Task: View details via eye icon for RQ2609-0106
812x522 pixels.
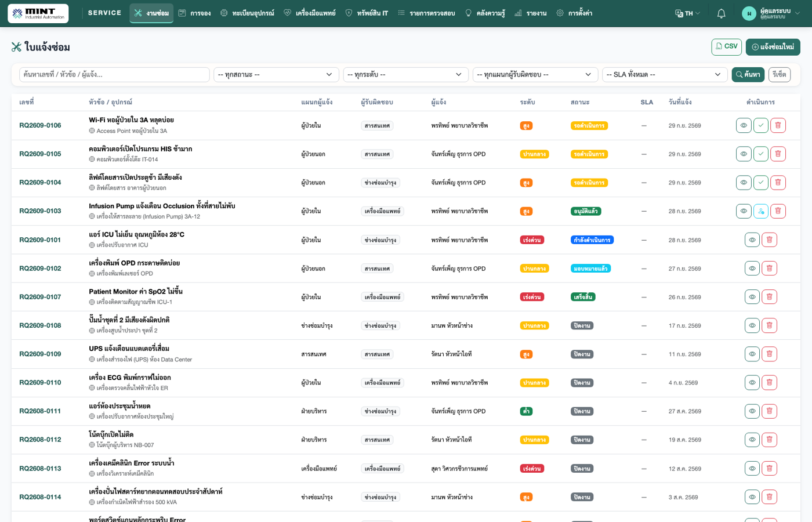Action: pos(744,125)
